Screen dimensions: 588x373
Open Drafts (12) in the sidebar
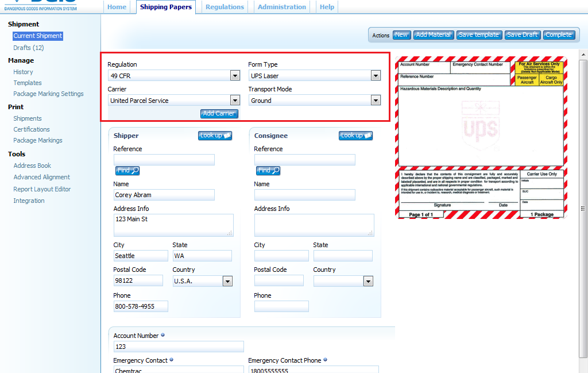tap(29, 48)
